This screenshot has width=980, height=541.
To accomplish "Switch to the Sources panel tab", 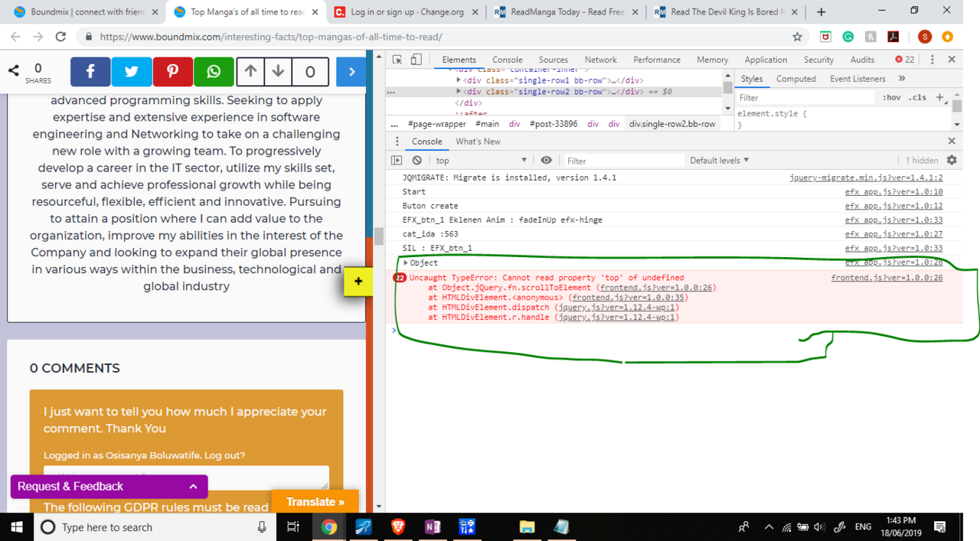I will (x=553, y=60).
